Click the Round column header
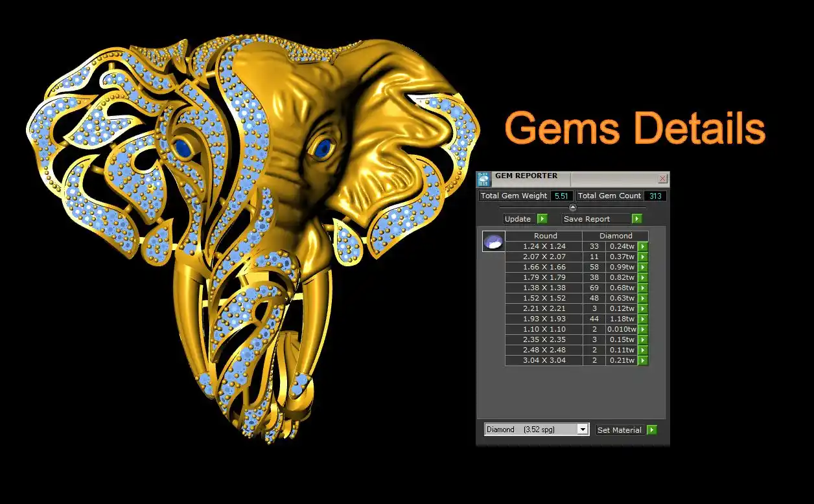The image size is (814, 504). click(545, 236)
